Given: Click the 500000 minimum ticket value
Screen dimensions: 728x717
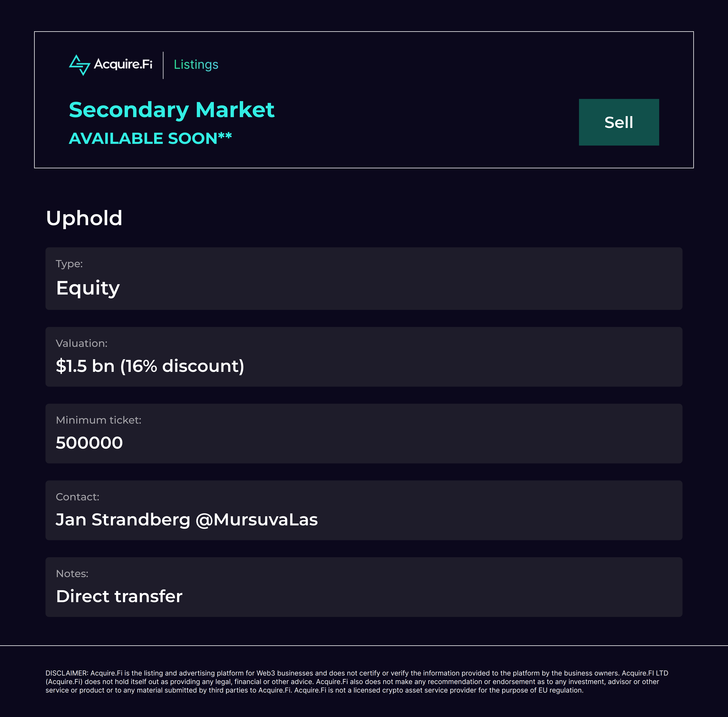Looking at the screenshot, I should 89,443.
